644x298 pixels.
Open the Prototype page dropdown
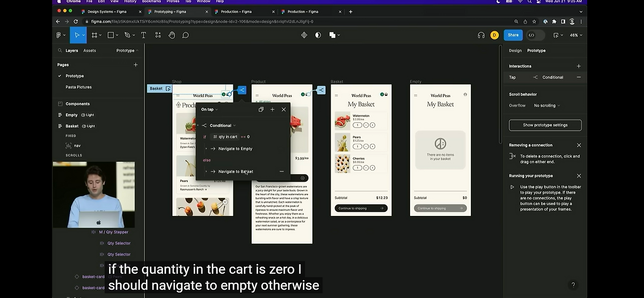tap(127, 50)
